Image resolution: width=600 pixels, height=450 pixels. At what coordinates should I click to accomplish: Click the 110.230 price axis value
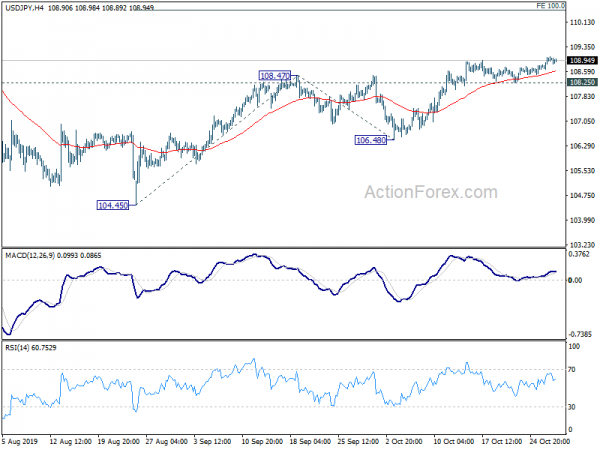coord(581,23)
